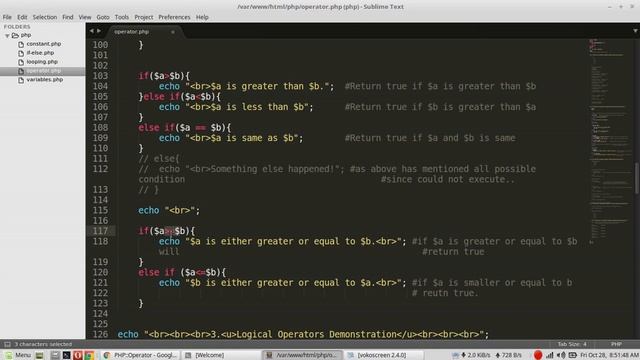Open the volume speaker tray icon

[x=561, y=355]
